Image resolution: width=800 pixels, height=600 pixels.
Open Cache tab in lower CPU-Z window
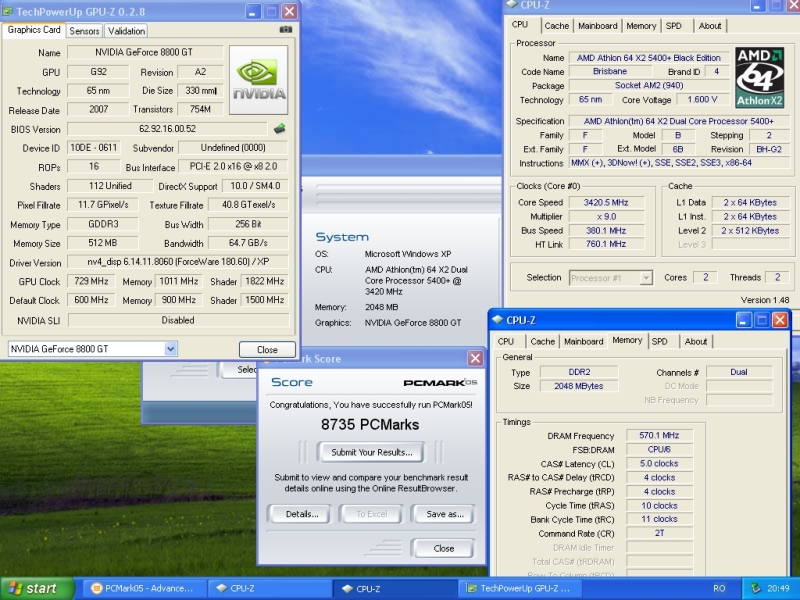(x=542, y=341)
